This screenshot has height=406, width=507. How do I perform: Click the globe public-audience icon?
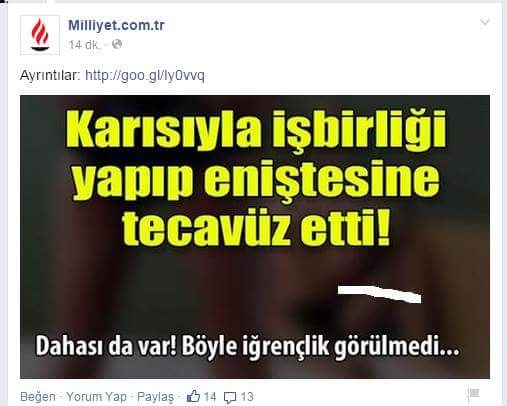(117, 44)
